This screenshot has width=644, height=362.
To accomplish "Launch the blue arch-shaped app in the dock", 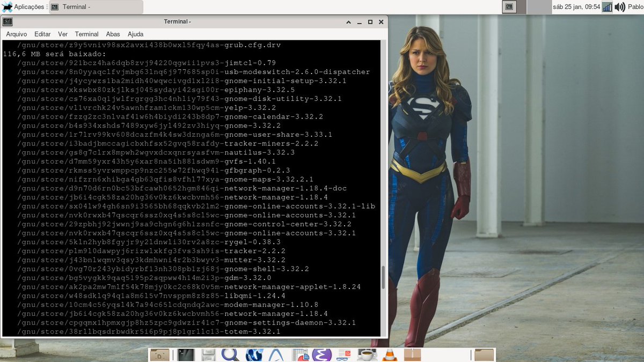I will (276, 354).
